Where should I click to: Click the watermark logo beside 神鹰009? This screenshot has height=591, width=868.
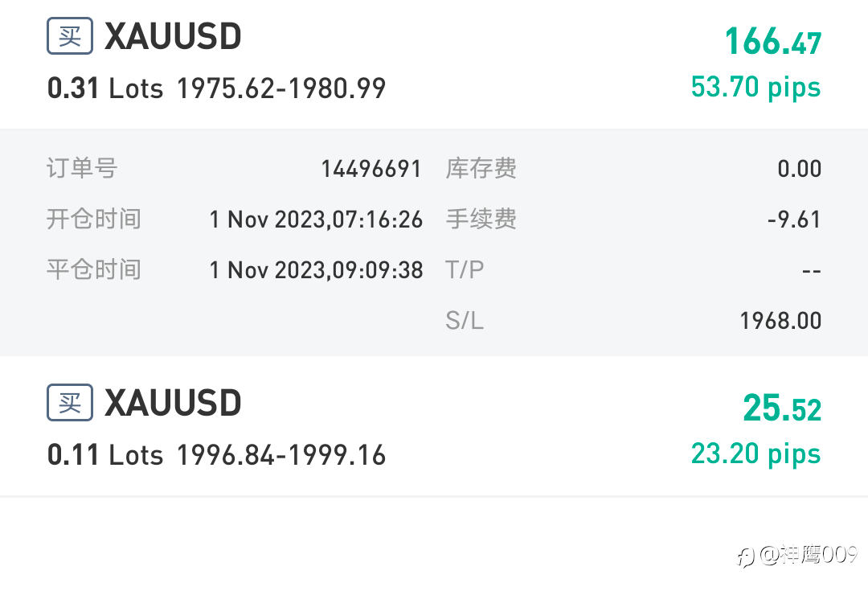[747, 556]
